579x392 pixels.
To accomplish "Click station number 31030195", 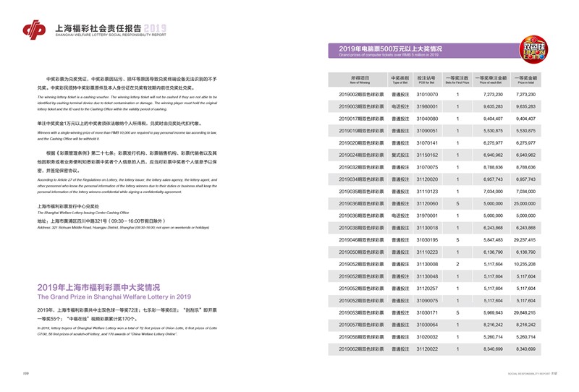I will tap(427, 240).
